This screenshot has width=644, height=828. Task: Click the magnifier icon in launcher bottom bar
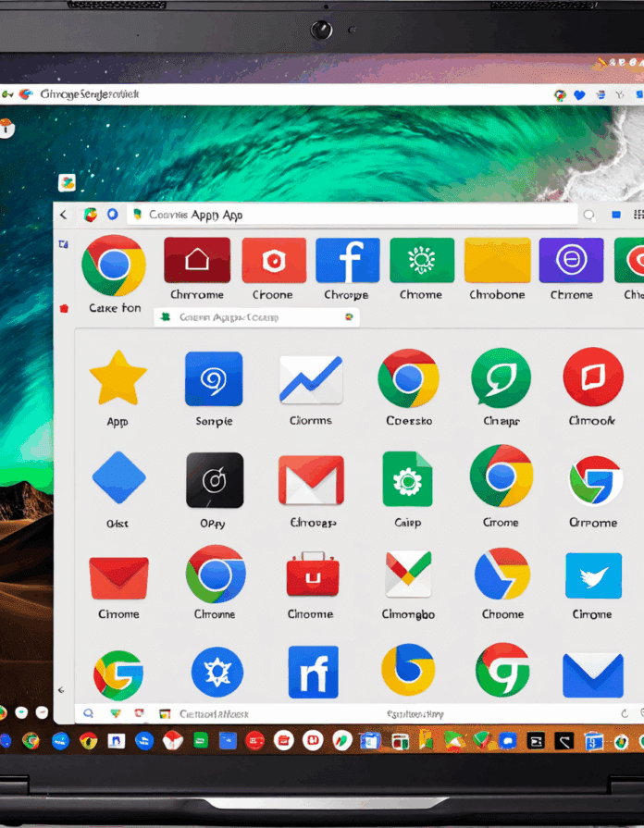point(88,713)
